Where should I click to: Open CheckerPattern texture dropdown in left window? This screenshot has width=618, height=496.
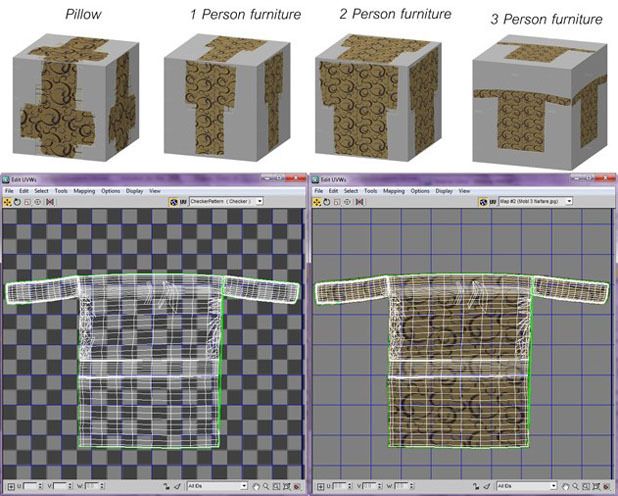coord(226,201)
